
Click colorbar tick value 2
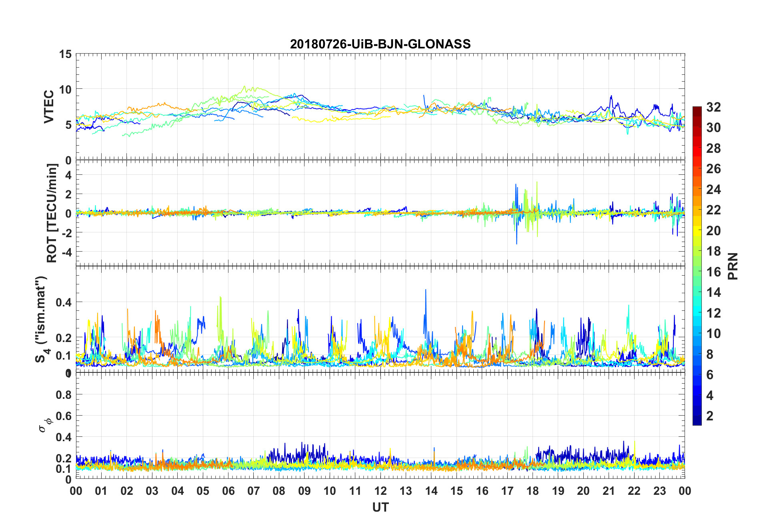[x=710, y=416]
